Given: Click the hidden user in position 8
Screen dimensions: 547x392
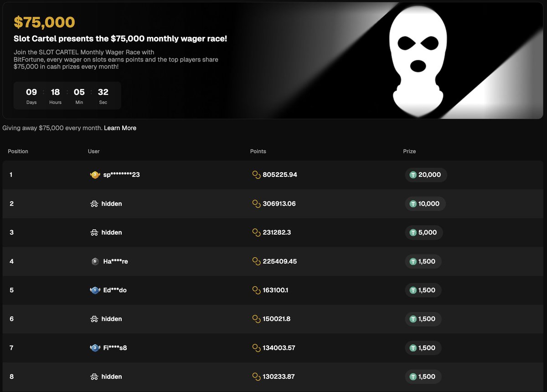Looking at the screenshot, I should point(112,377).
